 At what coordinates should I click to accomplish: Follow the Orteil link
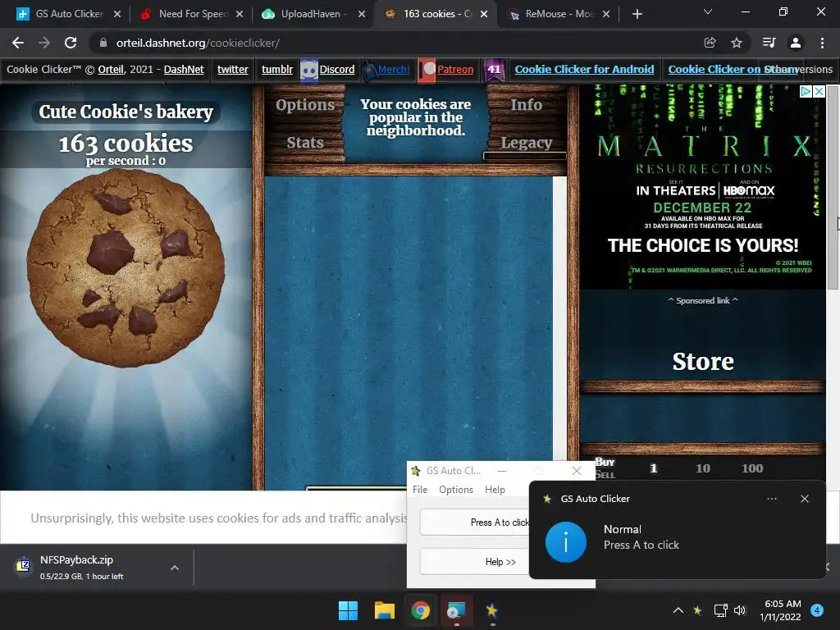[111, 69]
